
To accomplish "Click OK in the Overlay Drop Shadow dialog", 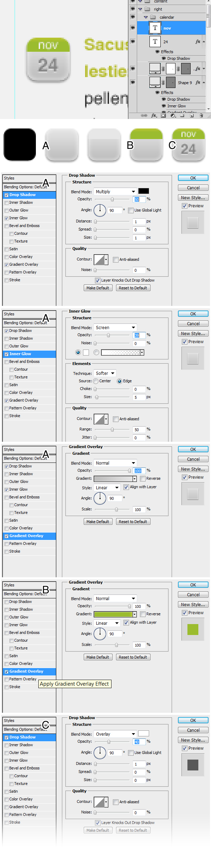I will click(x=193, y=720).
